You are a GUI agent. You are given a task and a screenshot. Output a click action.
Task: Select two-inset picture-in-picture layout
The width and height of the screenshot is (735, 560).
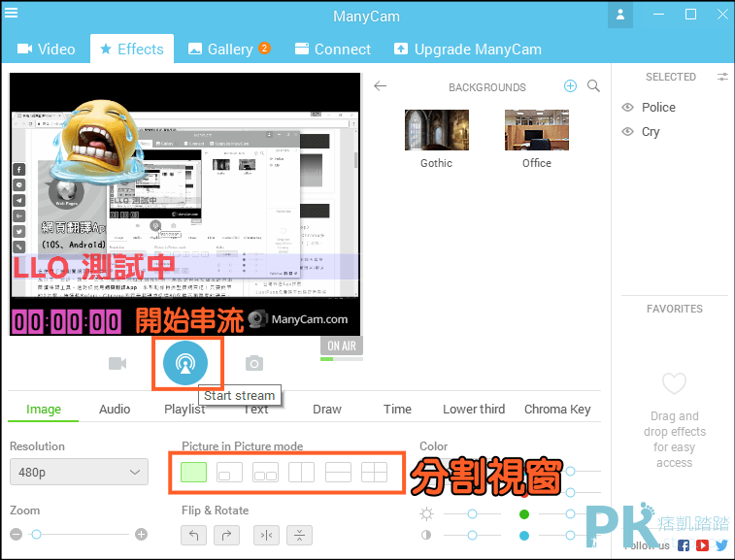265,472
